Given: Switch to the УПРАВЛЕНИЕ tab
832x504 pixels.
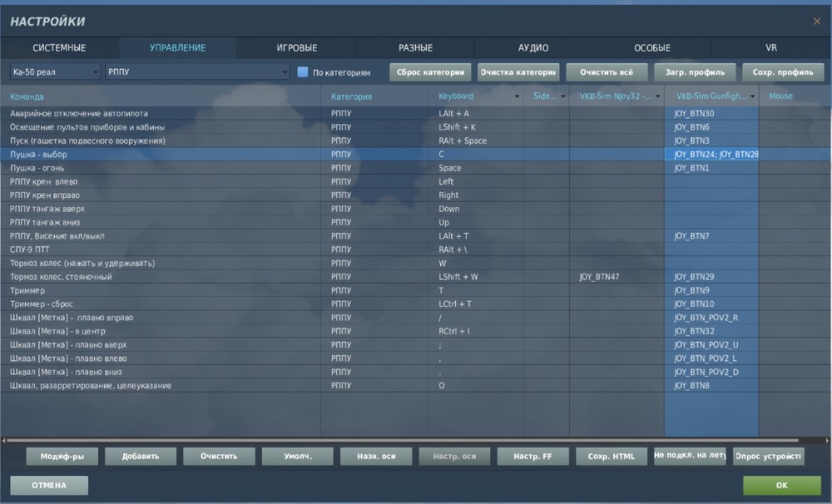Looking at the screenshot, I should [x=178, y=47].
